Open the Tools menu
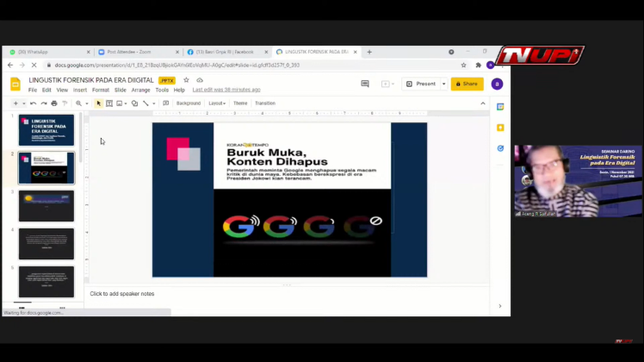 click(x=162, y=90)
